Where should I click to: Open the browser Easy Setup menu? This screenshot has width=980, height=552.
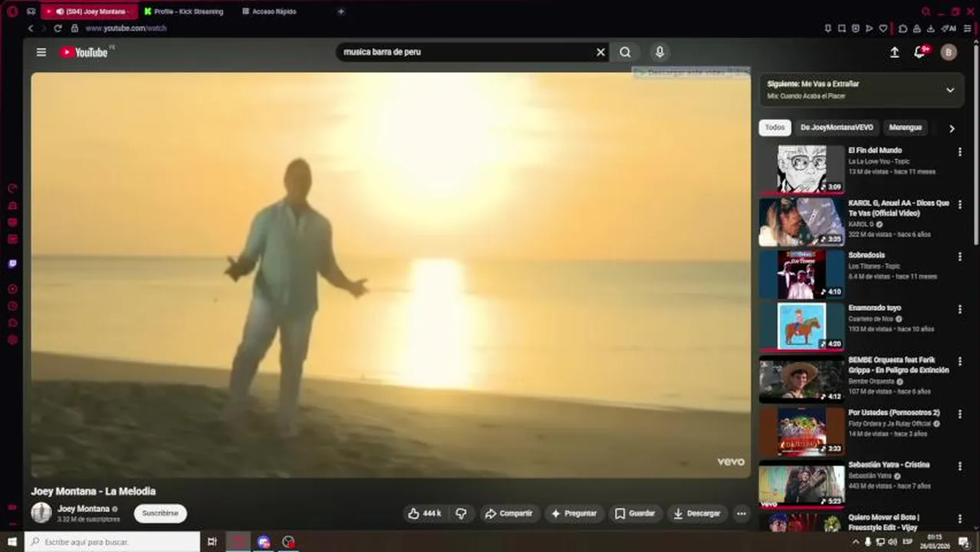[968, 28]
